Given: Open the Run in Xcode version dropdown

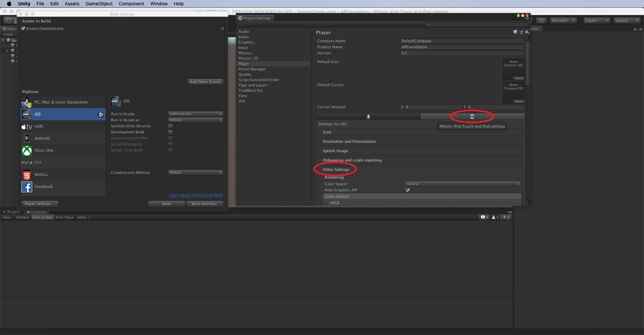Looking at the screenshot, I should coord(195,114).
